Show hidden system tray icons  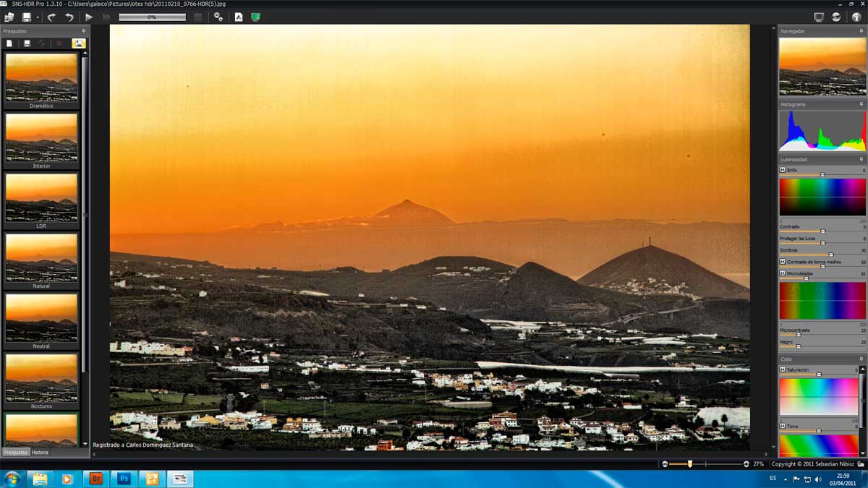787,479
